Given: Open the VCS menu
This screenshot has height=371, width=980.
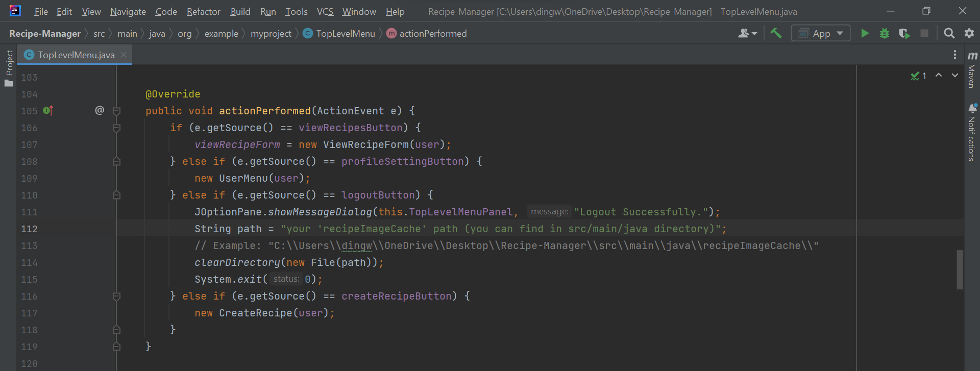Looking at the screenshot, I should click(325, 11).
